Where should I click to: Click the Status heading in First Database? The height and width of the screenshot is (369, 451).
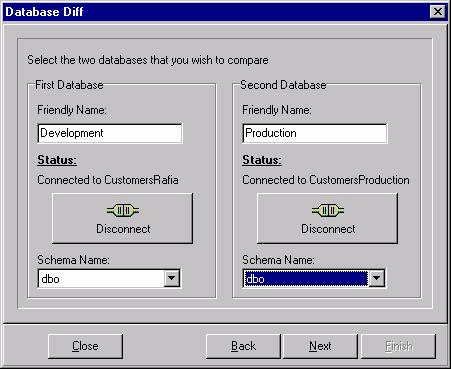57,160
